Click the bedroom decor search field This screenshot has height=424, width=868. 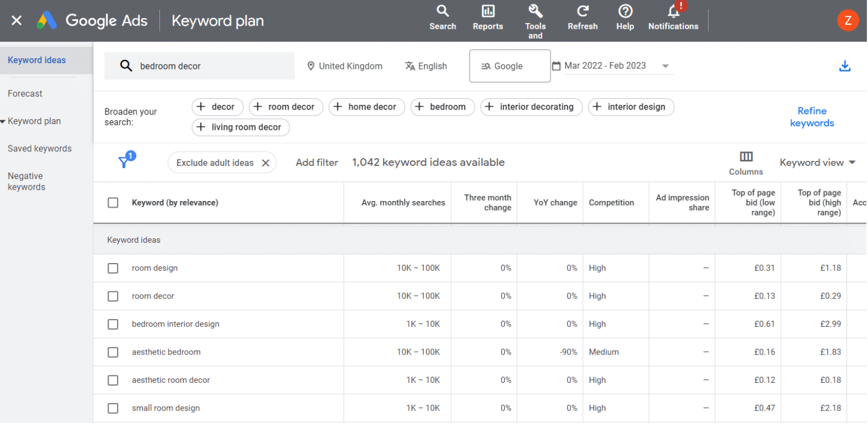pos(199,66)
